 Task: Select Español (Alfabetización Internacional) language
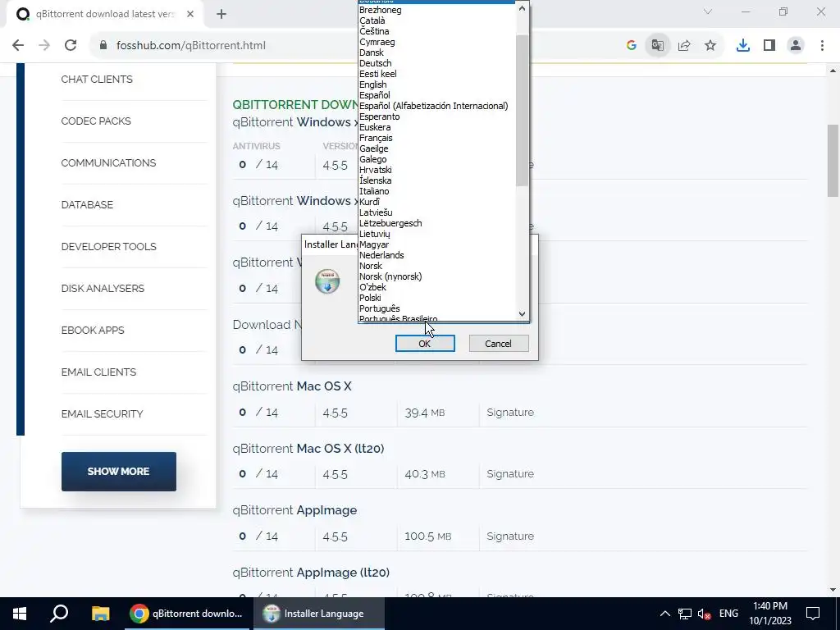tap(434, 106)
